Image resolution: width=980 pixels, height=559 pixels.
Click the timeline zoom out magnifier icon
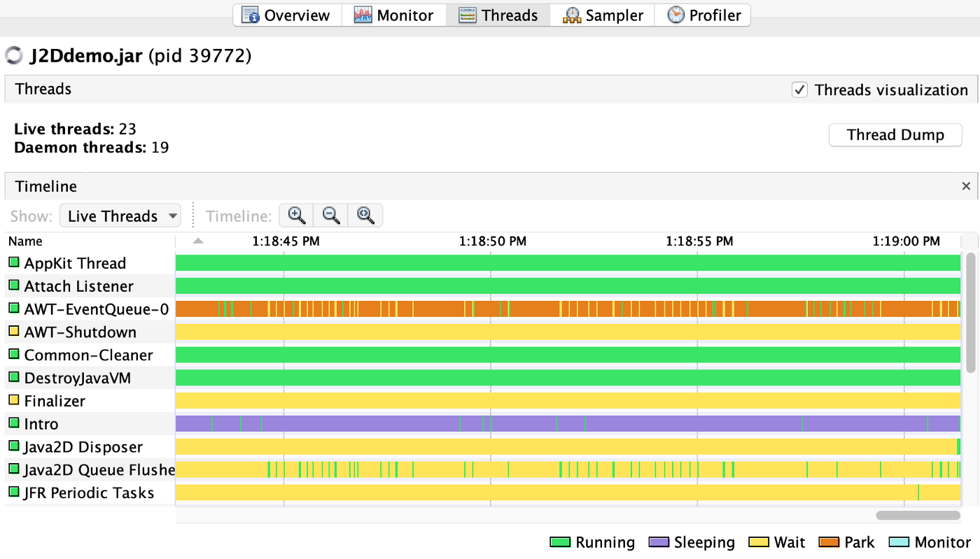(331, 215)
